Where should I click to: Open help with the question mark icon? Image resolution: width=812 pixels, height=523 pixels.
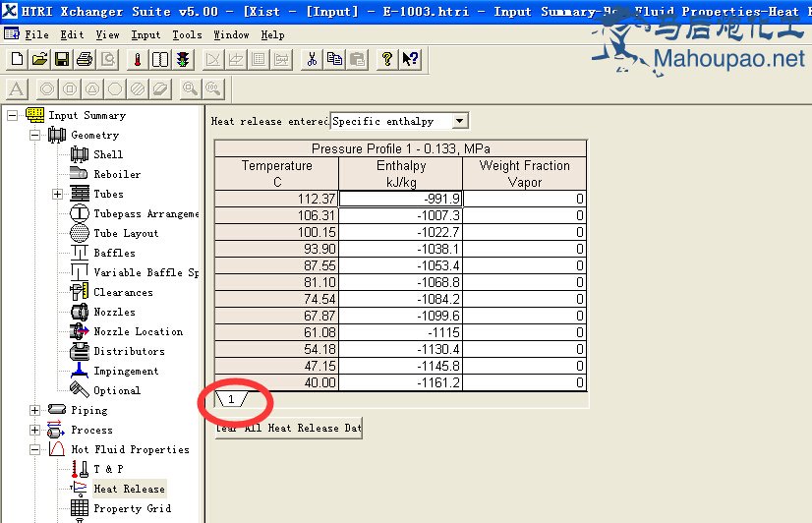[x=387, y=60]
